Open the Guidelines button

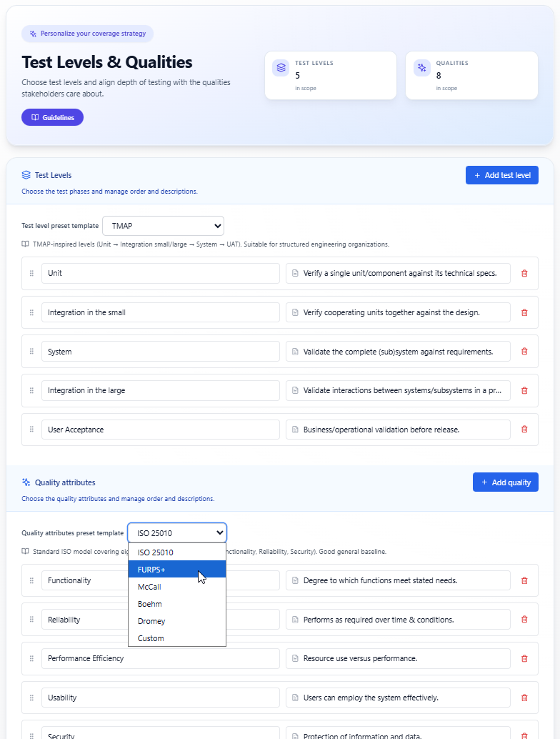point(52,117)
